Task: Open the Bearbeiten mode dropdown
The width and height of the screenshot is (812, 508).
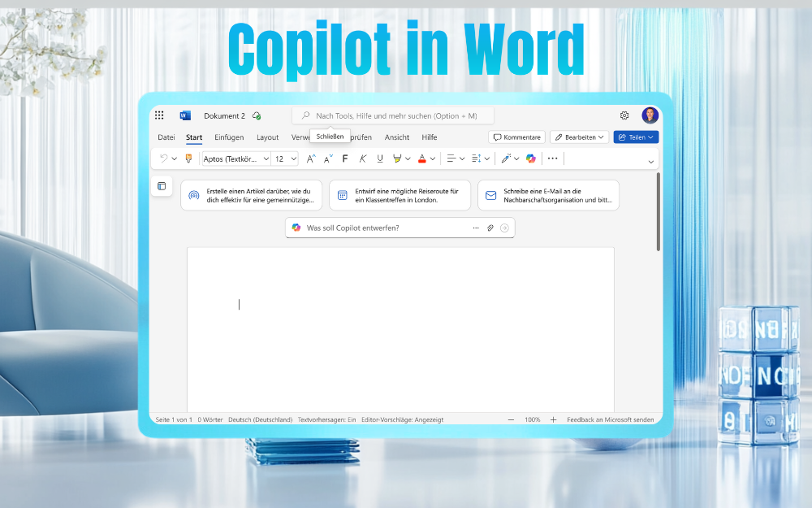Action: click(x=580, y=137)
